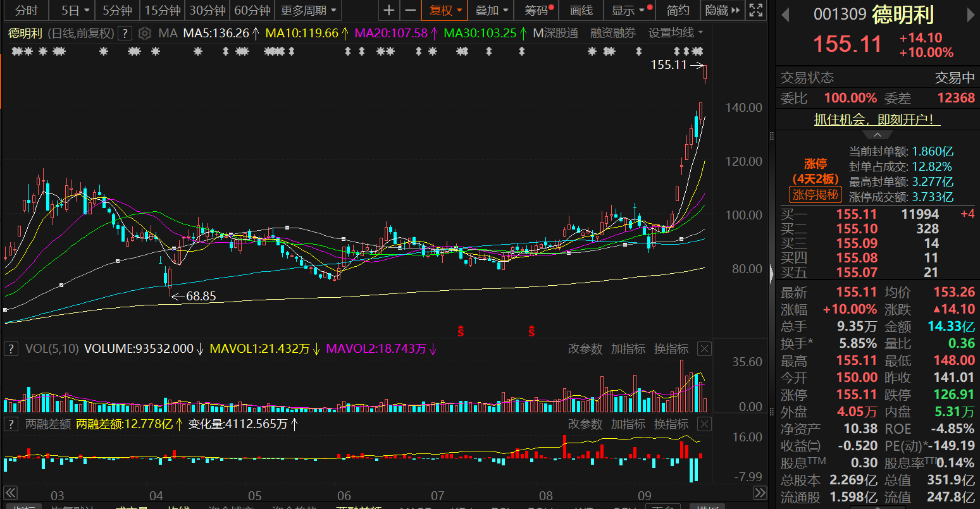Click the help icon beside 德明利 chart title
Viewport: 980px width, 509px height.
[x=125, y=34]
